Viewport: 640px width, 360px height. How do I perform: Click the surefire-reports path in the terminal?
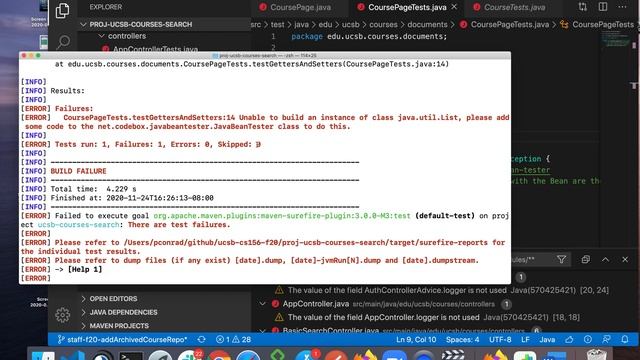click(x=305, y=242)
